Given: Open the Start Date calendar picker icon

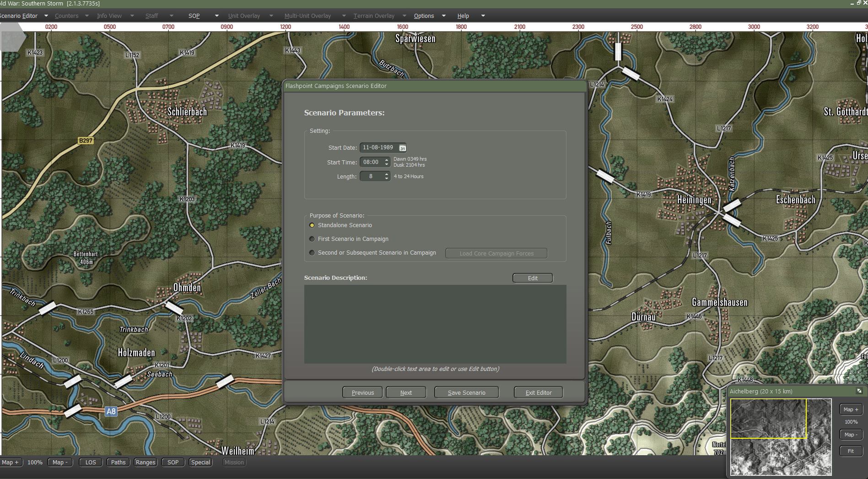Looking at the screenshot, I should (x=403, y=148).
